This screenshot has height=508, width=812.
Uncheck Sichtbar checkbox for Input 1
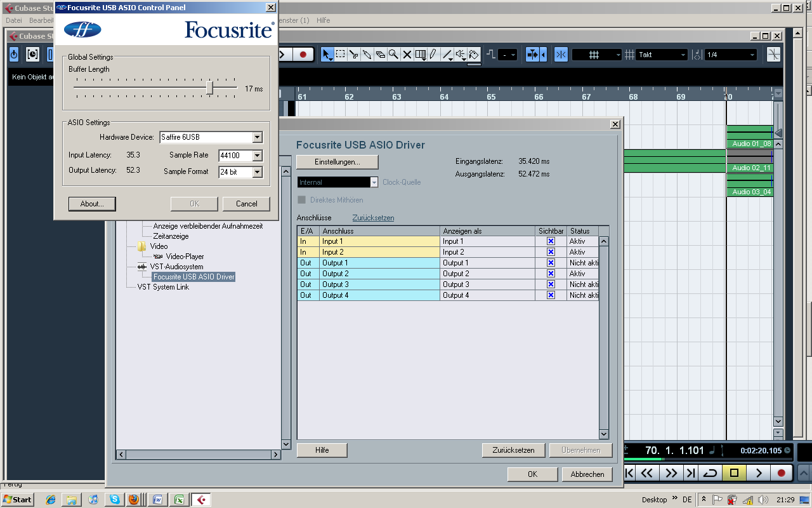[x=551, y=241]
